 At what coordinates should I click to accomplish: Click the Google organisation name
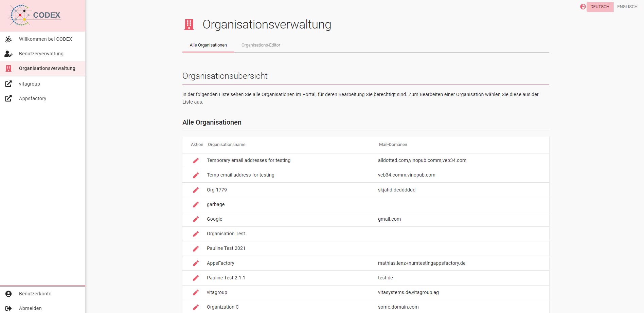(x=214, y=219)
